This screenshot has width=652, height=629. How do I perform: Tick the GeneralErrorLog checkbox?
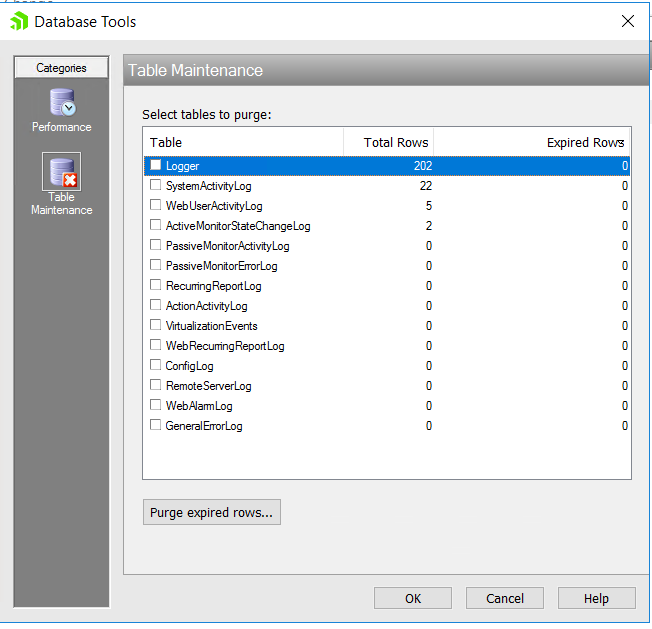[156, 424]
